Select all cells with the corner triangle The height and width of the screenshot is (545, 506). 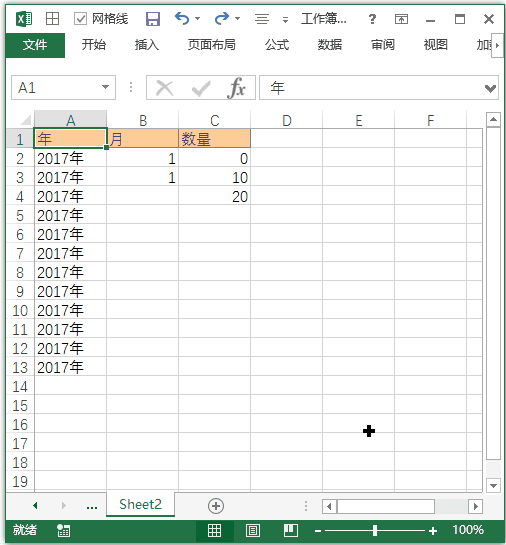pyautogui.click(x=25, y=120)
